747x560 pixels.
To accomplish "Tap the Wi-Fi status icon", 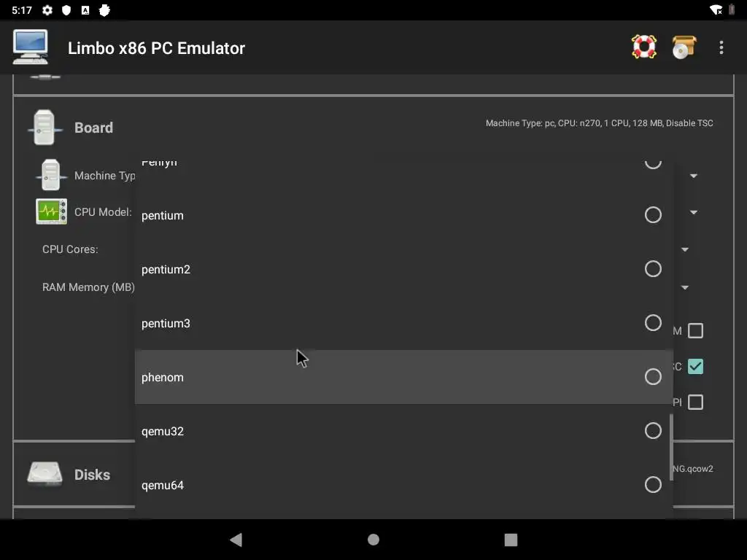I will pos(716,10).
